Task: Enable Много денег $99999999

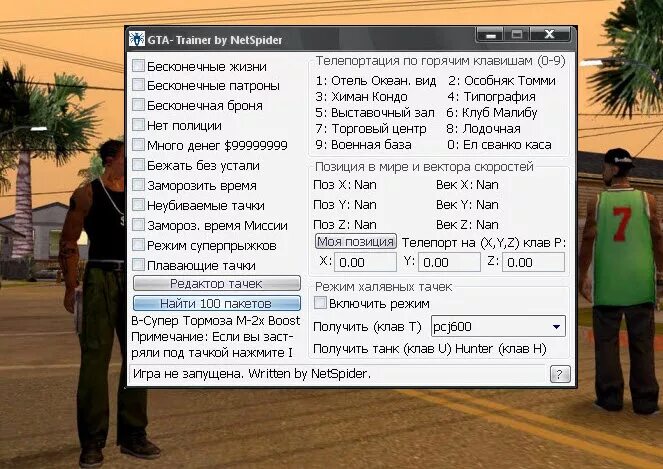Action: 138,145
